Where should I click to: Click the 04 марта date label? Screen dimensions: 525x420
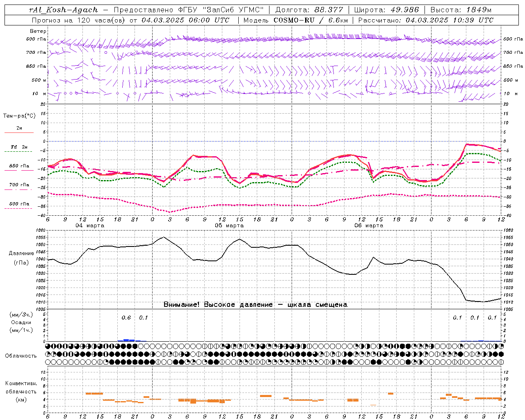tap(90, 226)
